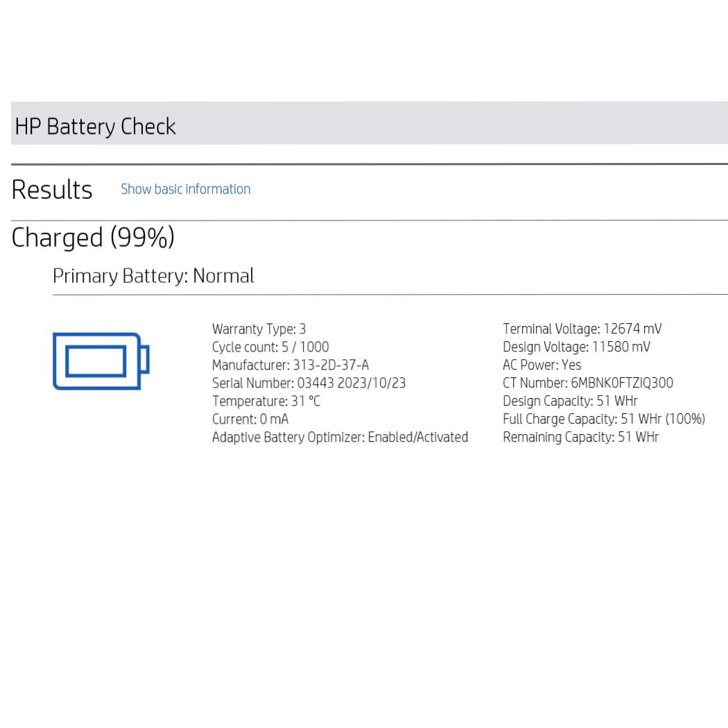Select the Serial Number line
Image resolution: width=728 pixels, height=728 pixels.
pyautogui.click(x=309, y=383)
